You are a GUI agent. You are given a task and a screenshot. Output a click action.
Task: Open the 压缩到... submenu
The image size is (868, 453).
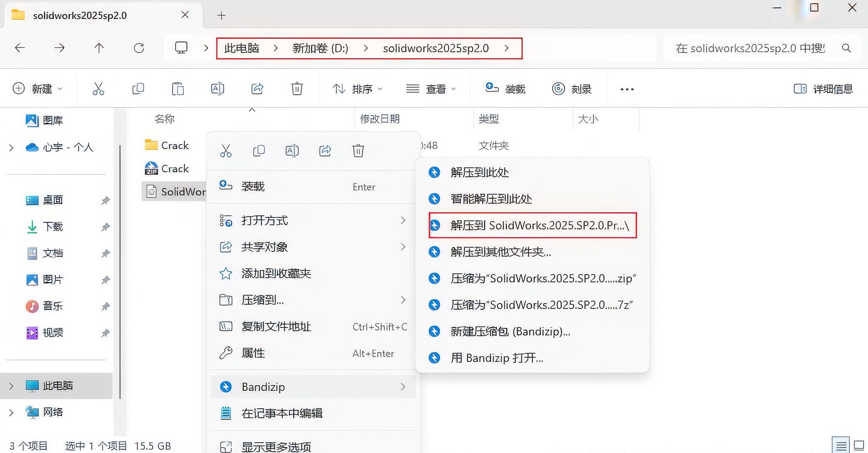click(x=313, y=300)
